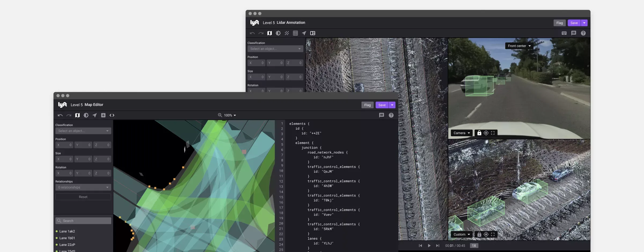Click the front camera video preview

tap(519, 88)
